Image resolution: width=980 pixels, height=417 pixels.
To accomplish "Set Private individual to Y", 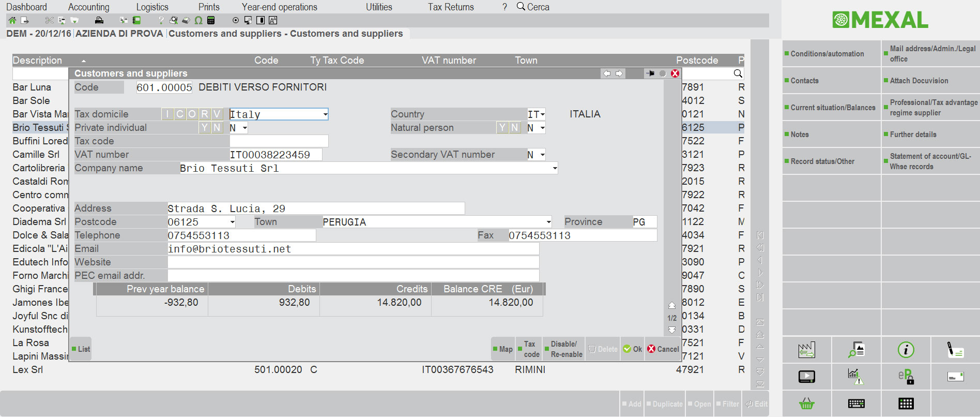I will coord(205,128).
